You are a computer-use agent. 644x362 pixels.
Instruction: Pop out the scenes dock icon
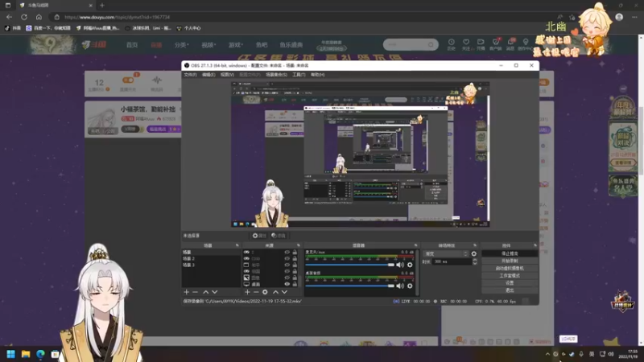[237, 245]
